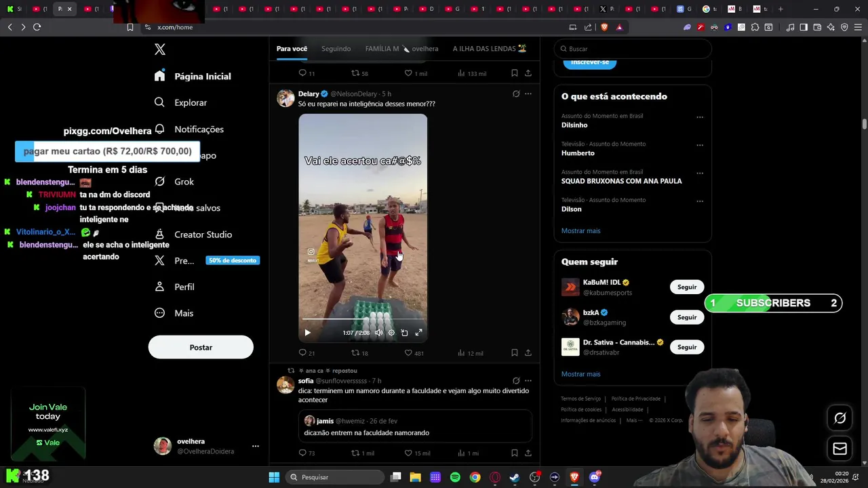Switch to the Seguindo tab

(x=336, y=49)
